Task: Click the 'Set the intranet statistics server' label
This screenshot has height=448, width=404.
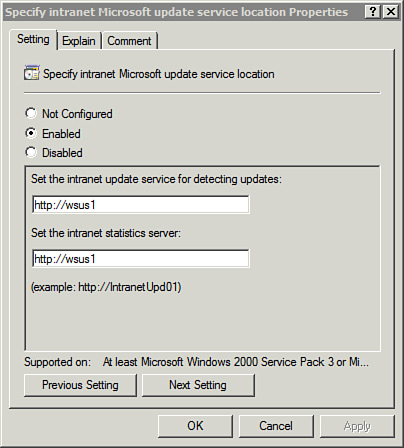Action: tap(106, 233)
